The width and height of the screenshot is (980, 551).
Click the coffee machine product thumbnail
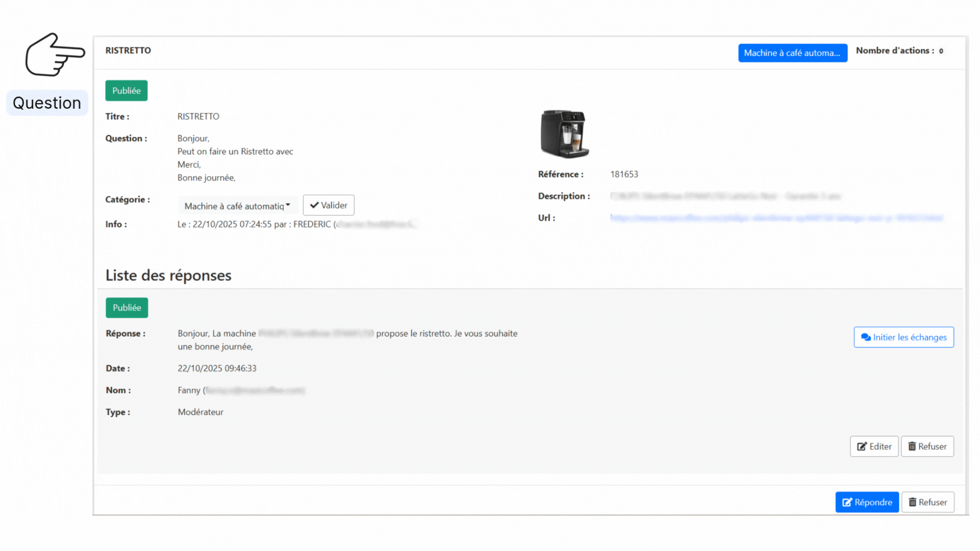tap(564, 134)
